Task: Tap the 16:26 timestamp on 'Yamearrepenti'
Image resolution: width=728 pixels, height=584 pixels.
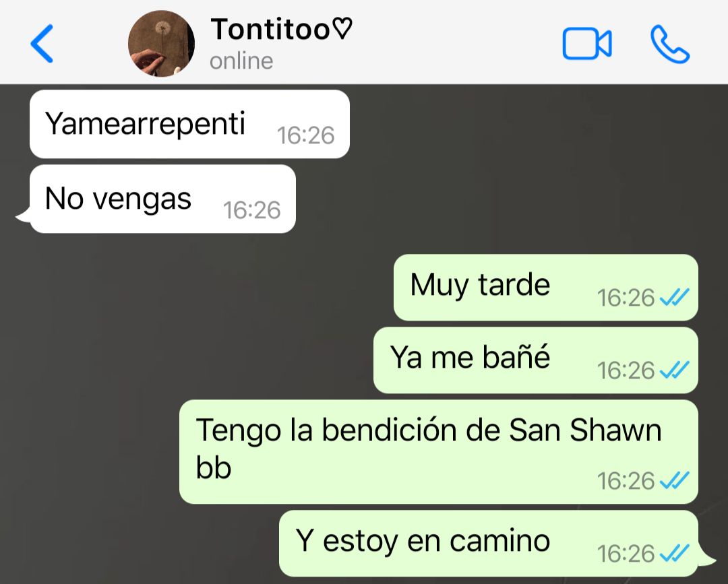Action: (x=305, y=135)
